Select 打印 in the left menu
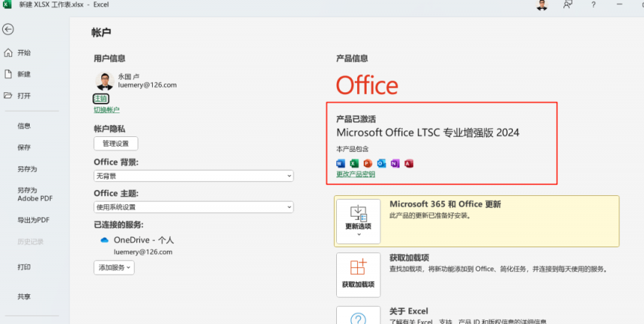 tap(24, 267)
